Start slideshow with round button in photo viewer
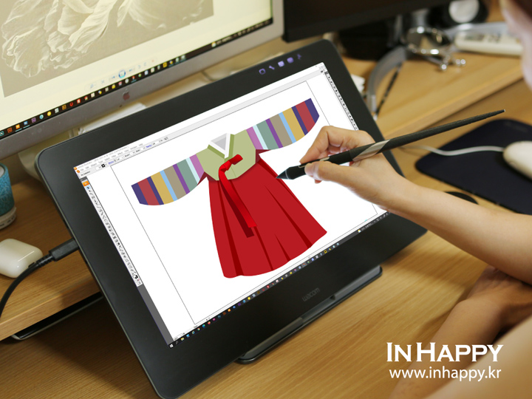This screenshot has width=532, height=399. pyautogui.click(x=122, y=74)
